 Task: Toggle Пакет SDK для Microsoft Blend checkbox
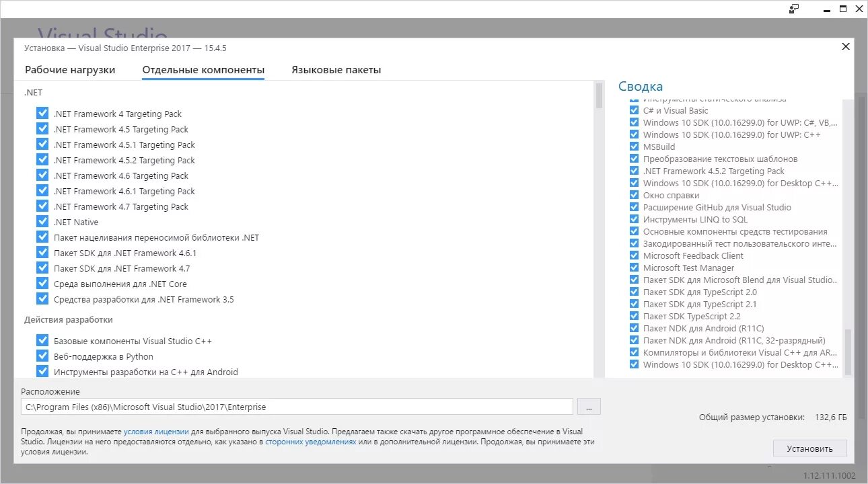click(x=634, y=280)
